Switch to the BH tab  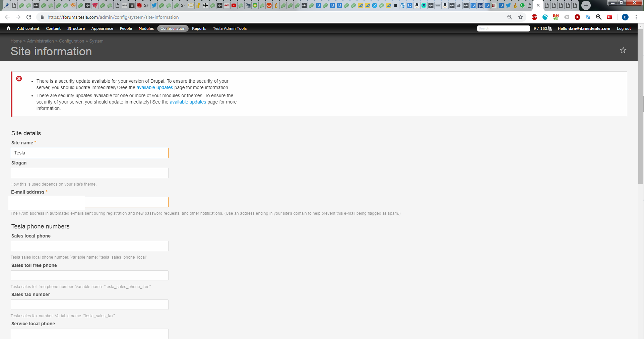coord(494,5)
